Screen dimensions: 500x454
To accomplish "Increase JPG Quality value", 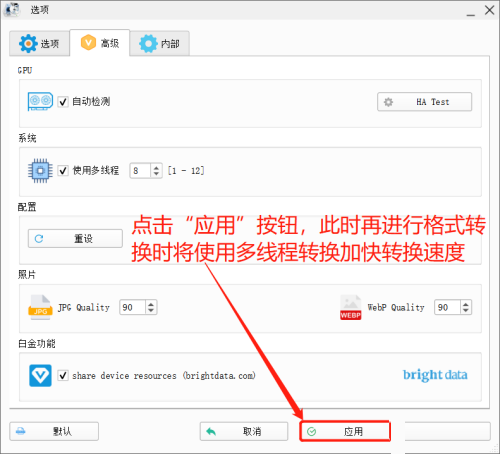I will [x=151, y=304].
